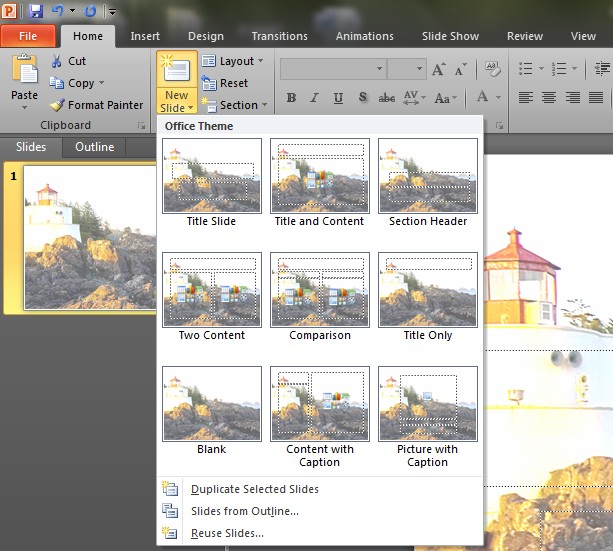Select the Format Painter tool

[96, 105]
